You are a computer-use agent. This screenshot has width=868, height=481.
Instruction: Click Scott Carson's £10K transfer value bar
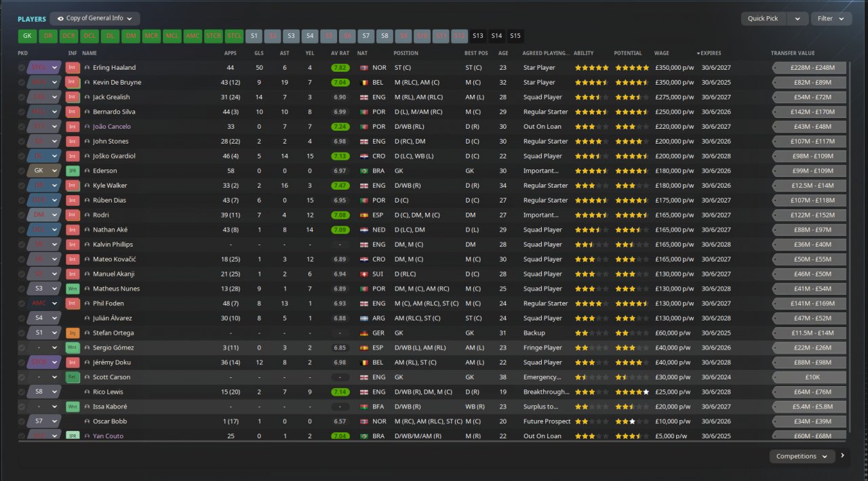[809, 377]
